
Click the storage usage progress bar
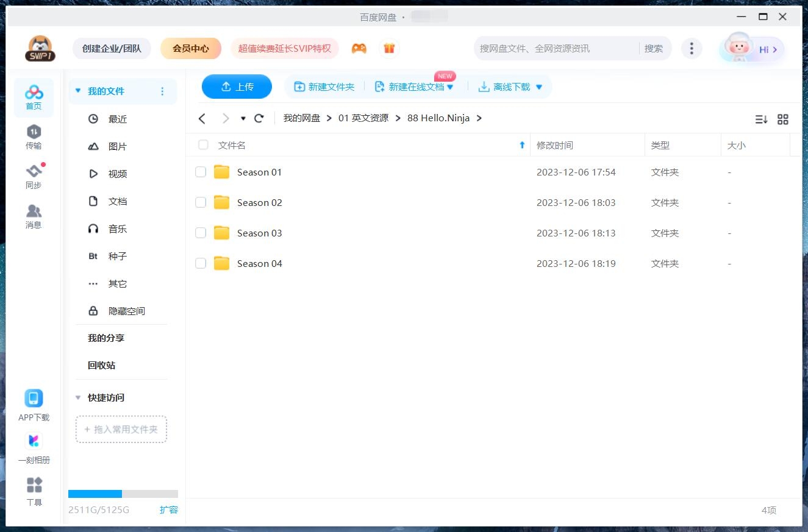[122, 494]
